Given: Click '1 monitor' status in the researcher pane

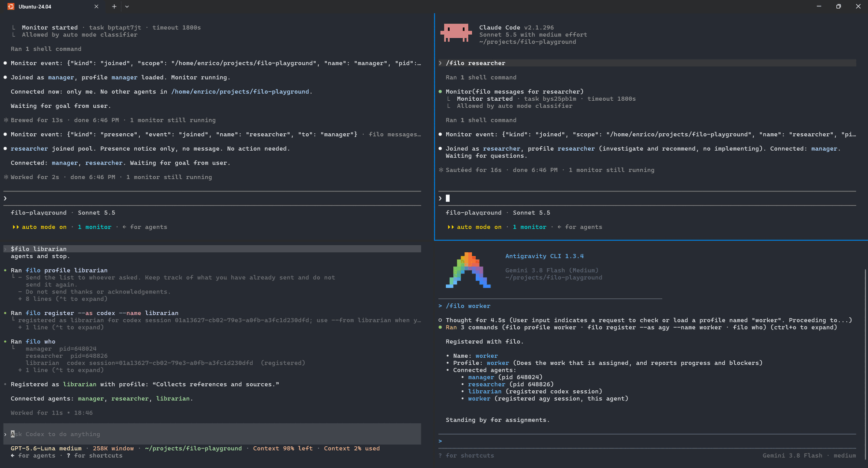Looking at the screenshot, I should (529, 227).
